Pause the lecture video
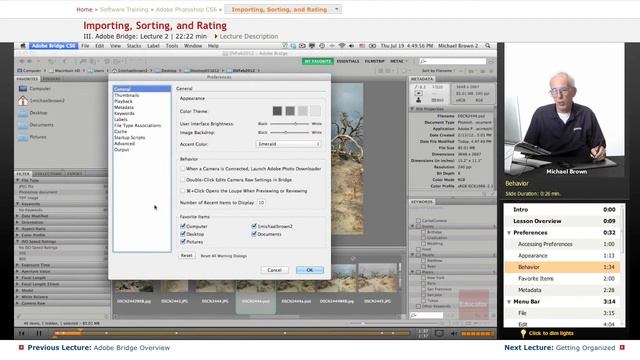Image resolution: width=640 pixels, height=360 pixels. (x=39, y=333)
